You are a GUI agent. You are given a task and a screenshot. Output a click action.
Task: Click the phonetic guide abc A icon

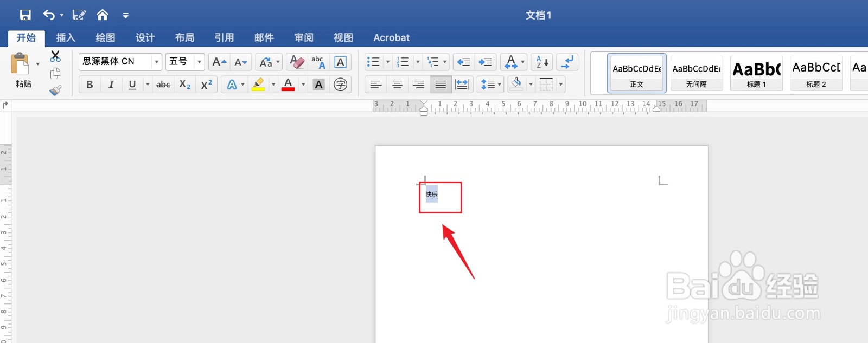pos(318,62)
